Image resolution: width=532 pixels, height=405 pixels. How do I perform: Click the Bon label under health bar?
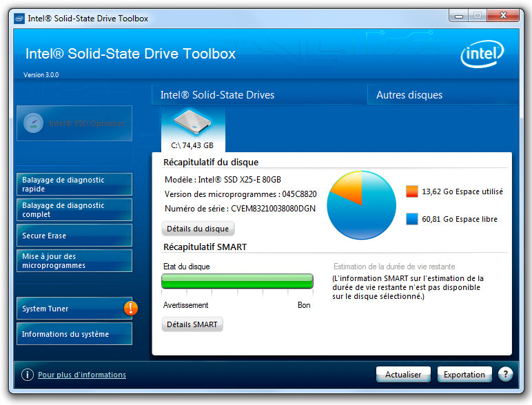pyautogui.click(x=304, y=305)
